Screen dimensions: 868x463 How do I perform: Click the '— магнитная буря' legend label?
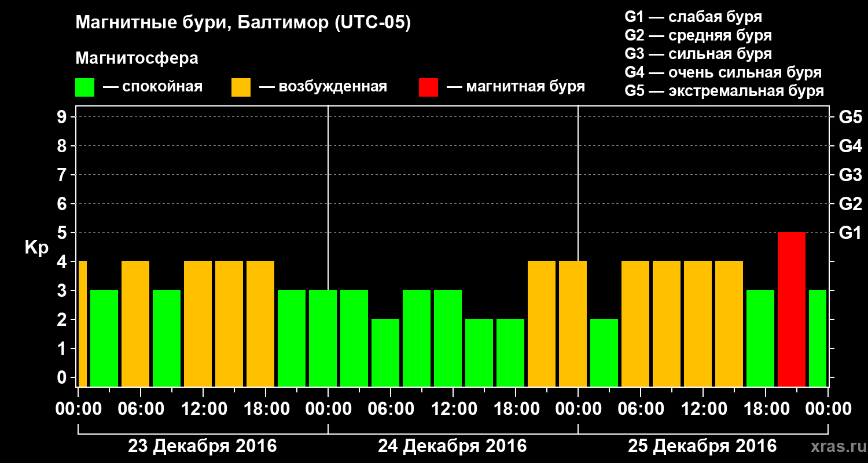coord(516,87)
